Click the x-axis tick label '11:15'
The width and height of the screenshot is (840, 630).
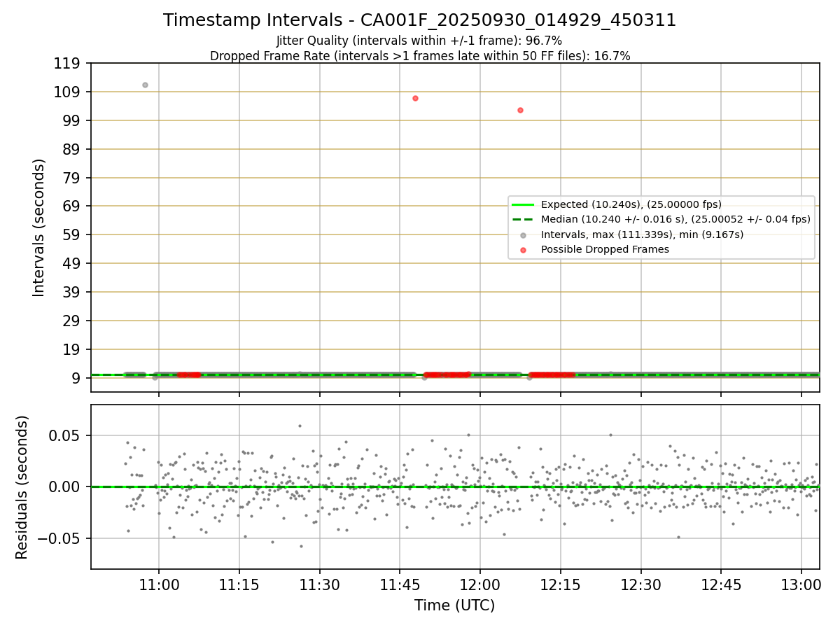(x=239, y=584)
